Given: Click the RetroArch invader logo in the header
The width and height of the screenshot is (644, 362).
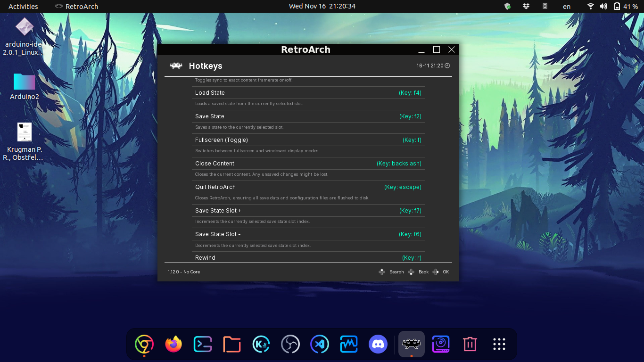Looking at the screenshot, I should 176,66.
